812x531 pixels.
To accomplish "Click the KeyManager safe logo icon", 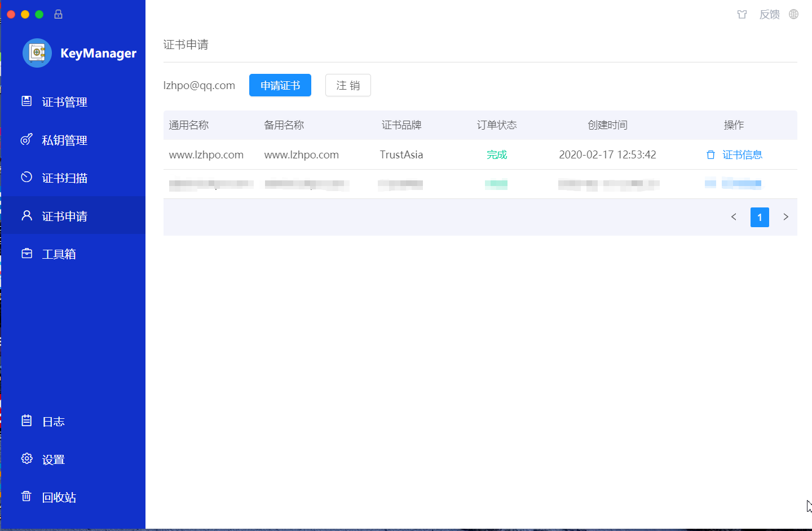I will coord(37,53).
